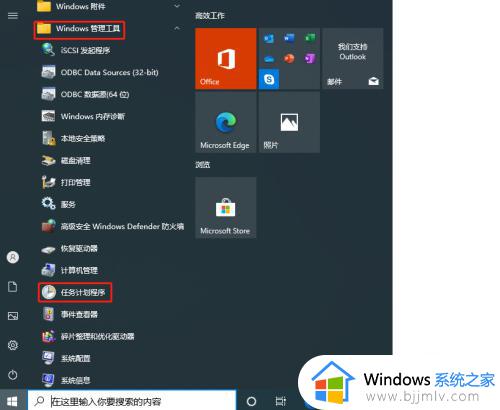Click the 高效工作 group header
Screen dimensions: 500x410
(x=210, y=15)
